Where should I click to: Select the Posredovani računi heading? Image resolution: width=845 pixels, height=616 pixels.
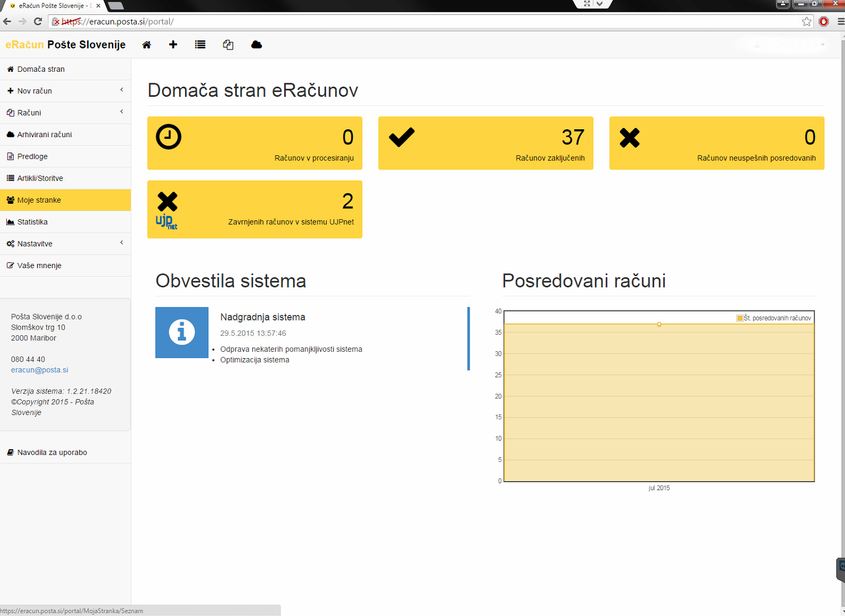pyautogui.click(x=584, y=281)
